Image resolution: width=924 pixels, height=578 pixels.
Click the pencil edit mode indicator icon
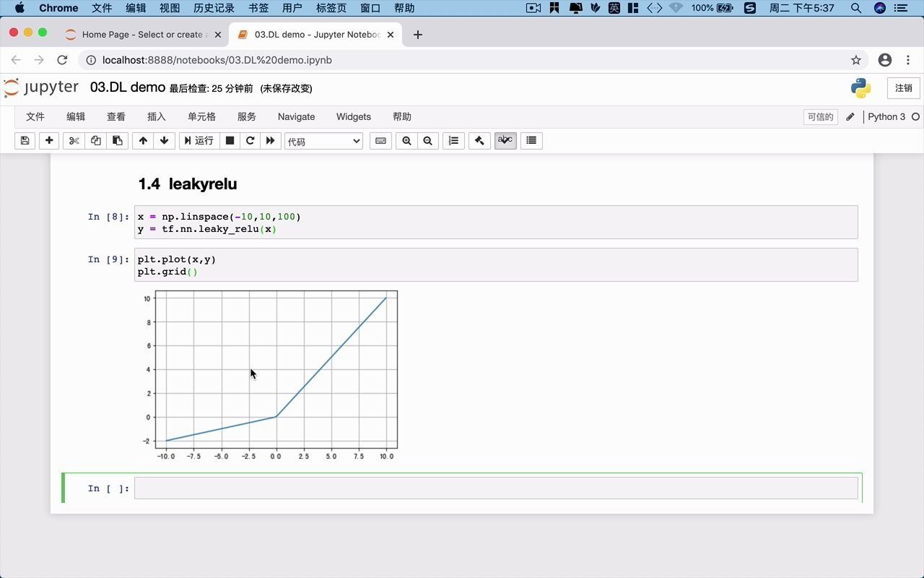click(x=850, y=117)
